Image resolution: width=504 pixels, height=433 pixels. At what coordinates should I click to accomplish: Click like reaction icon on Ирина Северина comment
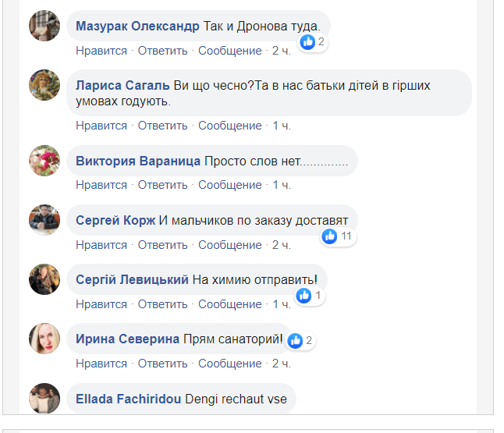click(x=295, y=340)
